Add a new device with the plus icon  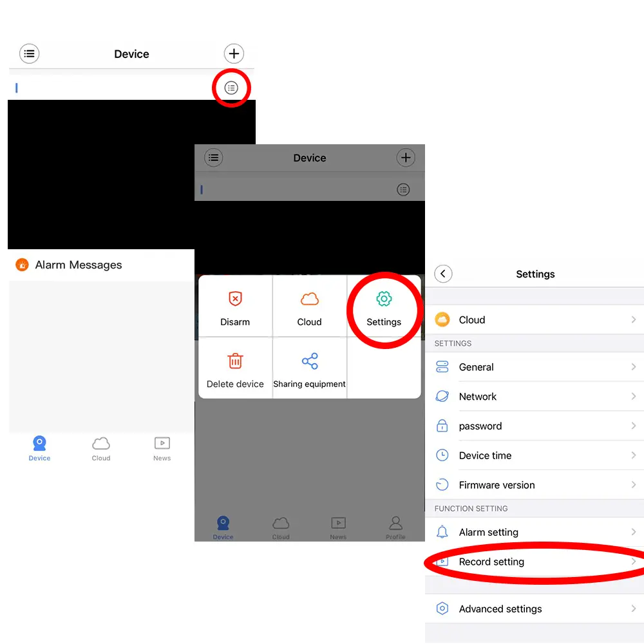(234, 53)
